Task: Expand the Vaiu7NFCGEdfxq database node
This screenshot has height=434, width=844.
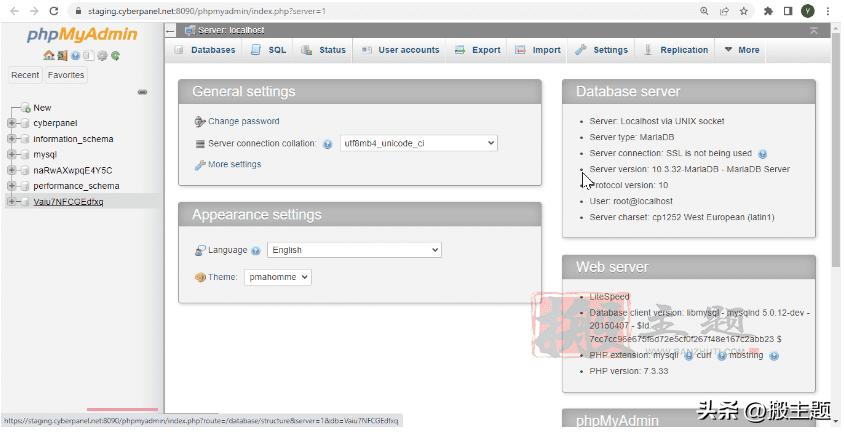Action: (x=11, y=201)
